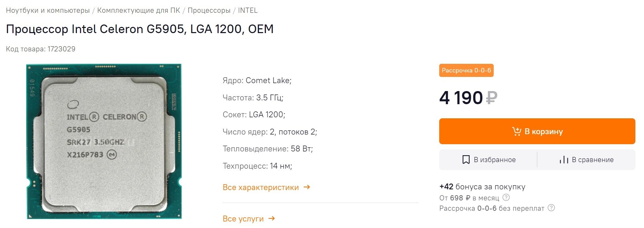Screen dimensions: 644x228
Task: Open the INTEL breadcrumb link
Action: pyautogui.click(x=248, y=10)
